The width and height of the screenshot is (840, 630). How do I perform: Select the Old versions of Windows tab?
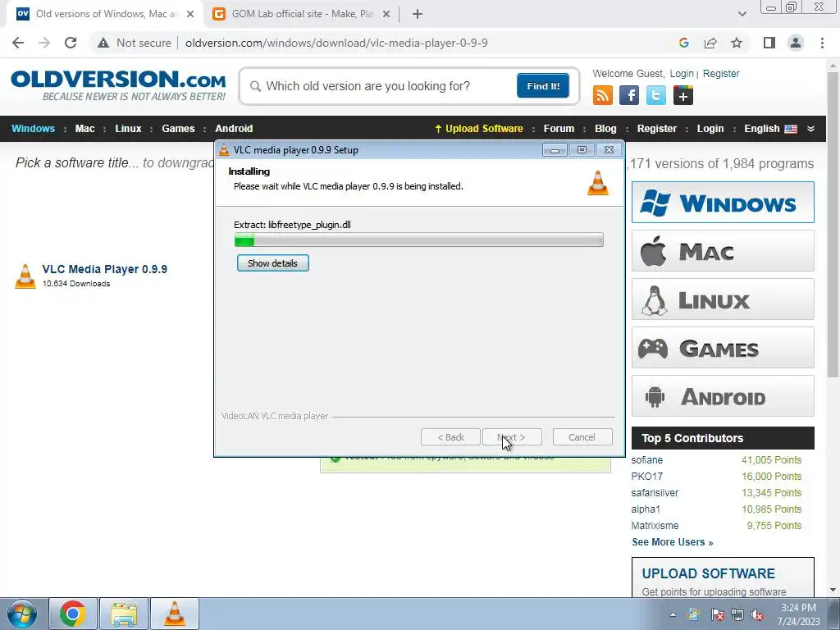106,14
